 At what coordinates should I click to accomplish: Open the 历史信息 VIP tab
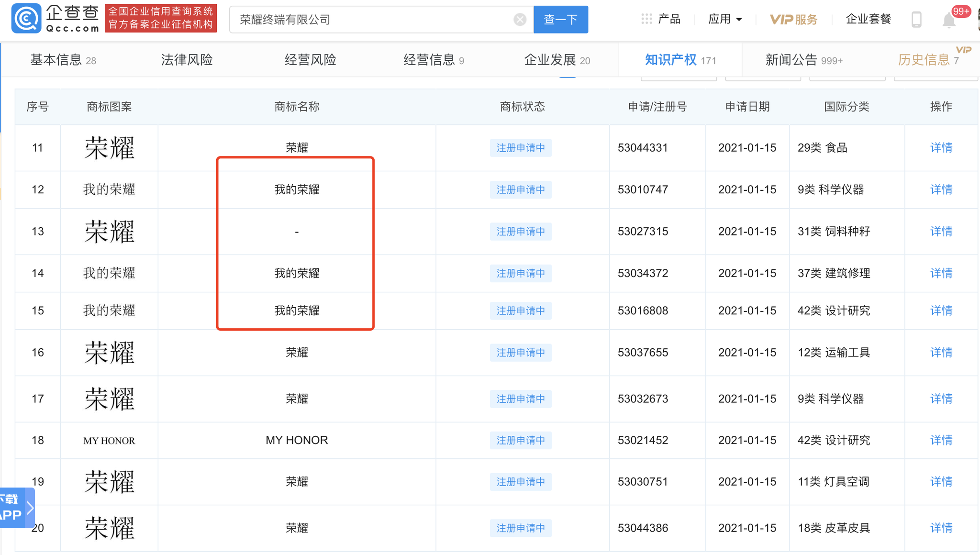pos(928,60)
